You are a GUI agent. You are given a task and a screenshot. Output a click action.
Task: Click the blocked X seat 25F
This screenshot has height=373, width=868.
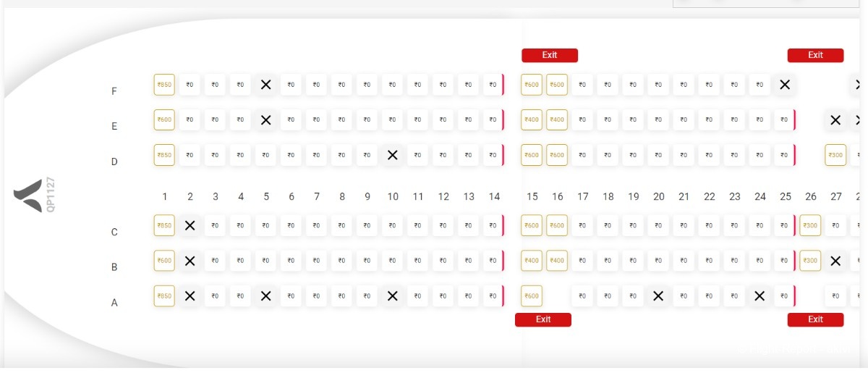tap(784, 84)
